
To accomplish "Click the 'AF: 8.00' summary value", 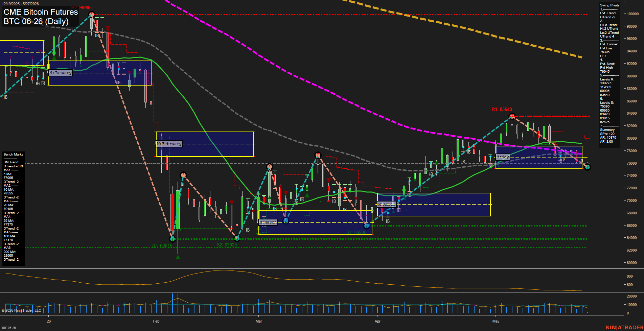I will (x=606, y=142).
